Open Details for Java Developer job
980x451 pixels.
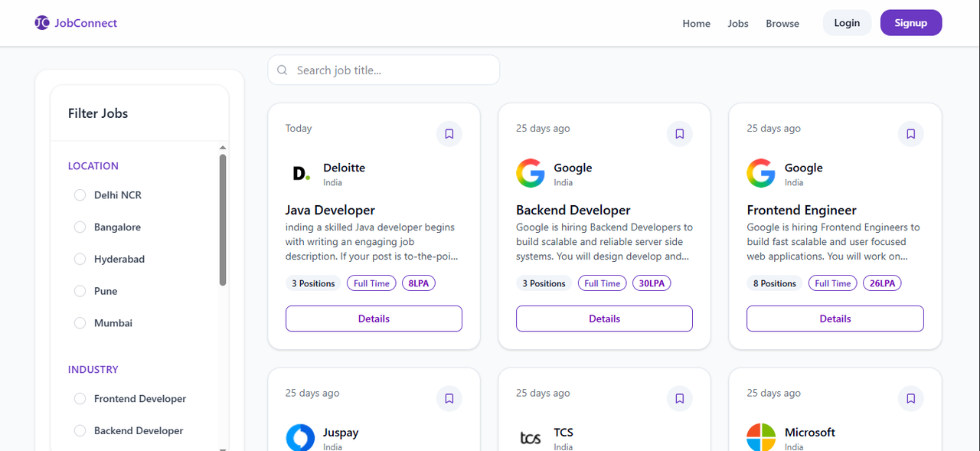tap(374, 319)
